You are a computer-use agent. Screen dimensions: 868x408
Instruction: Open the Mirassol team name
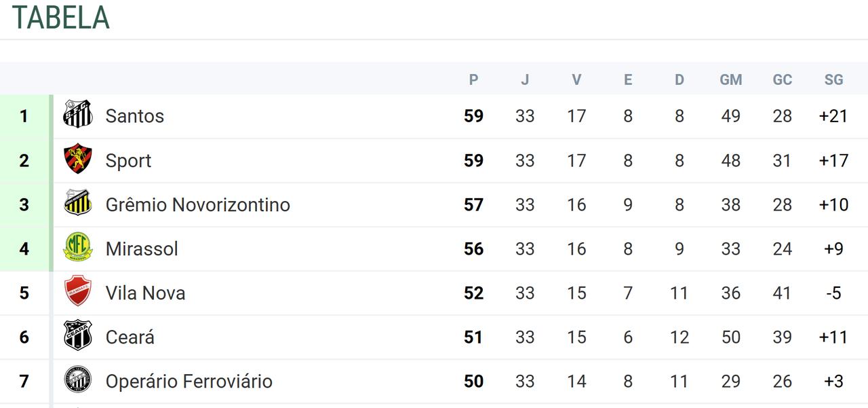142,249
